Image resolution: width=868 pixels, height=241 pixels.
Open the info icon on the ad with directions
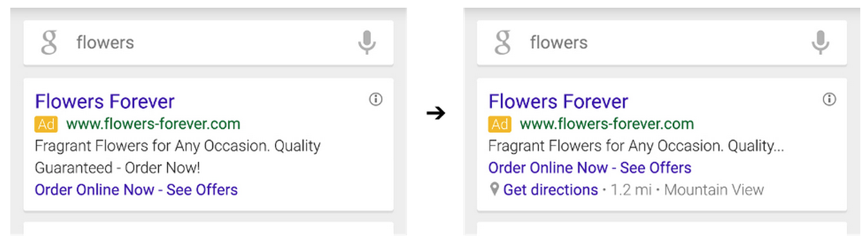(829, 99)
